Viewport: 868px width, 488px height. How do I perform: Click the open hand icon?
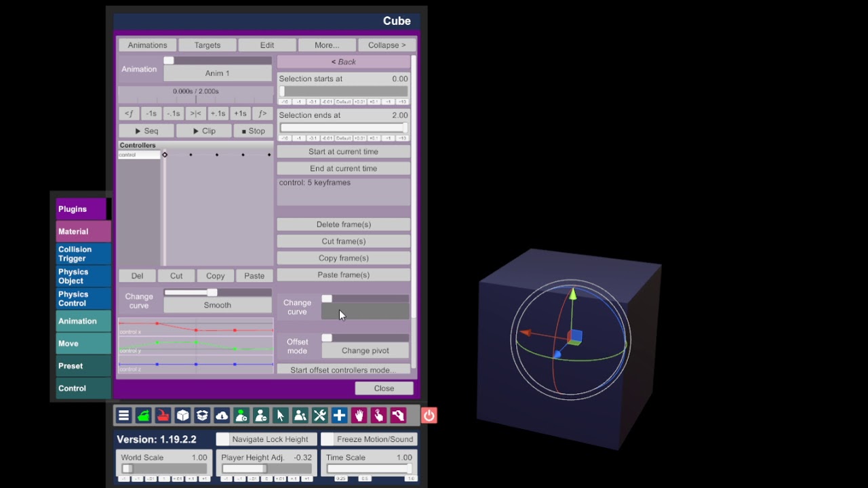pyautogui.click(x=359, y=415)
